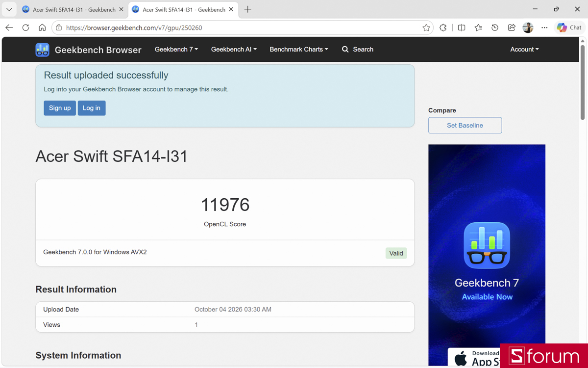Select Geekbench 7.0.0 for Windows AVX2 text
Image resolution: width=588 pixels, height=368 pixels.
pyautogui.click(x=95, y=252)
